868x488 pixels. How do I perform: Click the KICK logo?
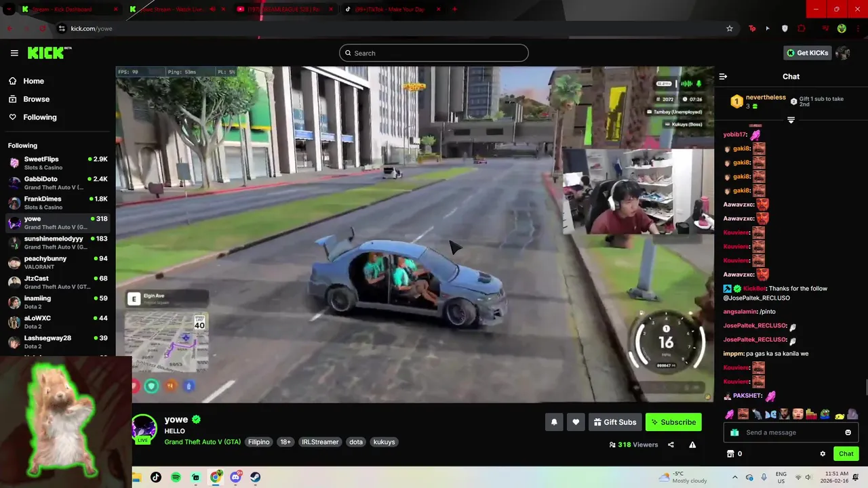[x=50, y=53]
